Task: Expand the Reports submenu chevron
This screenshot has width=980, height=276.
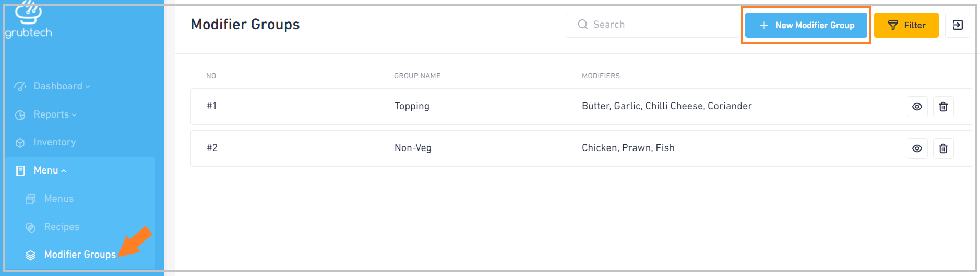Action: tap(74, 115)
